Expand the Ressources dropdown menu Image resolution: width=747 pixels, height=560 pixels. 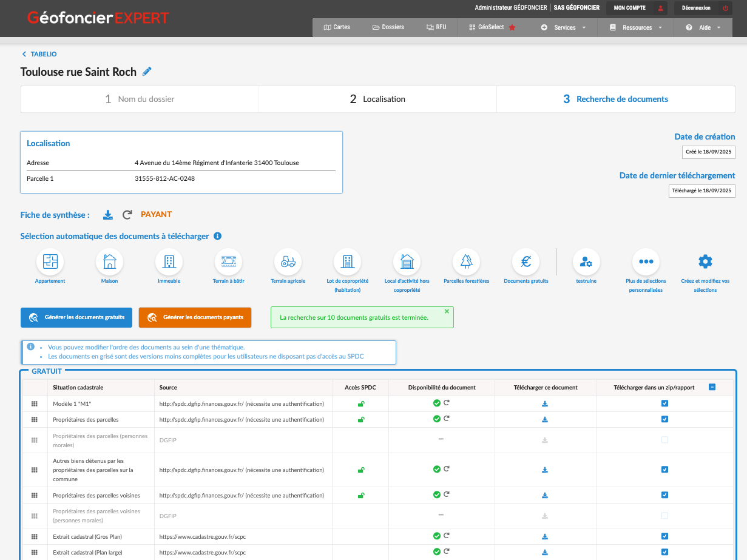coord(636,27)
